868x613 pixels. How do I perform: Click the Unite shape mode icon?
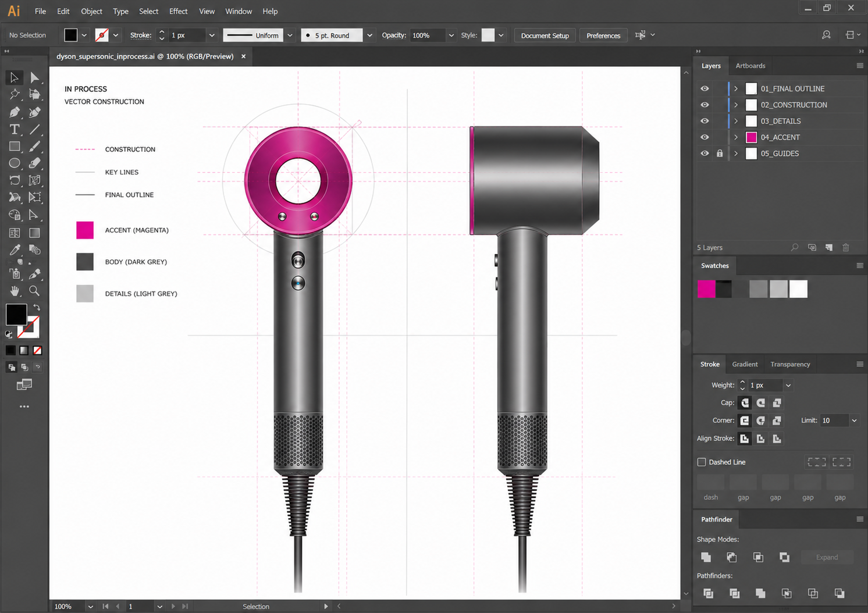pyautogui.click(x=706, y=557)
